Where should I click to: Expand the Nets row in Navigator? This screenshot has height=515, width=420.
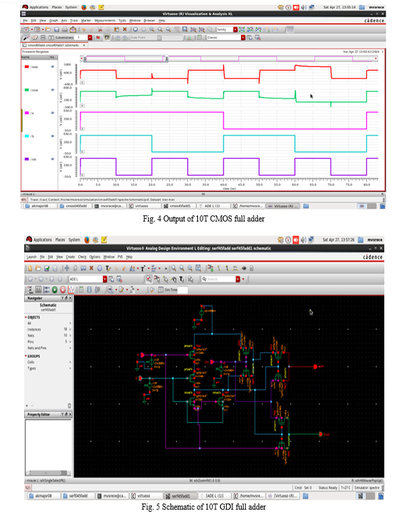coord(70,336)
